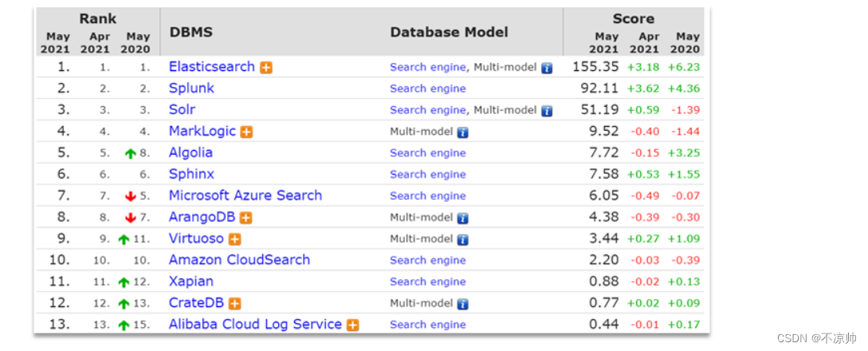
Task: Select Algolia score value 7.72
Action: tap(604, 153)
